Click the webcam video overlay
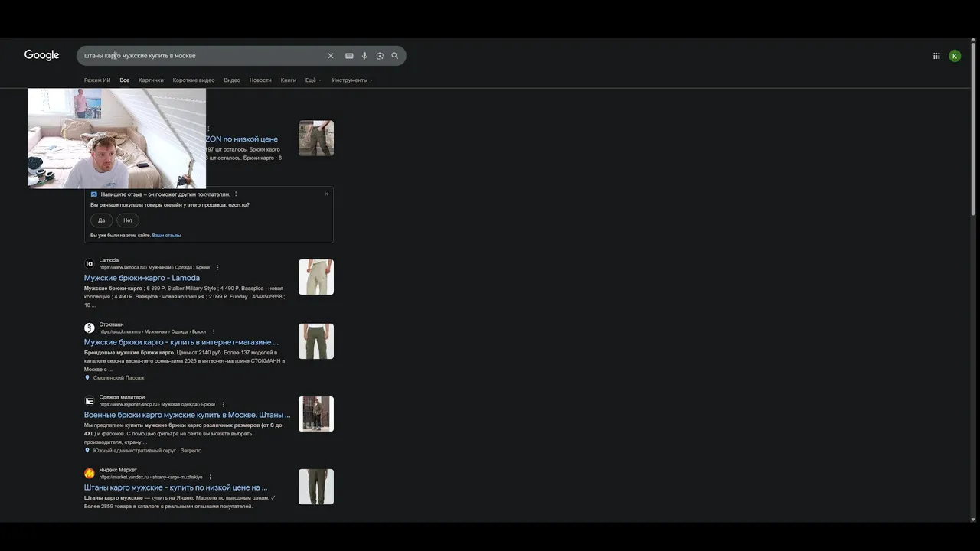This screenshot has width=980, height=551. click(116, 139)
